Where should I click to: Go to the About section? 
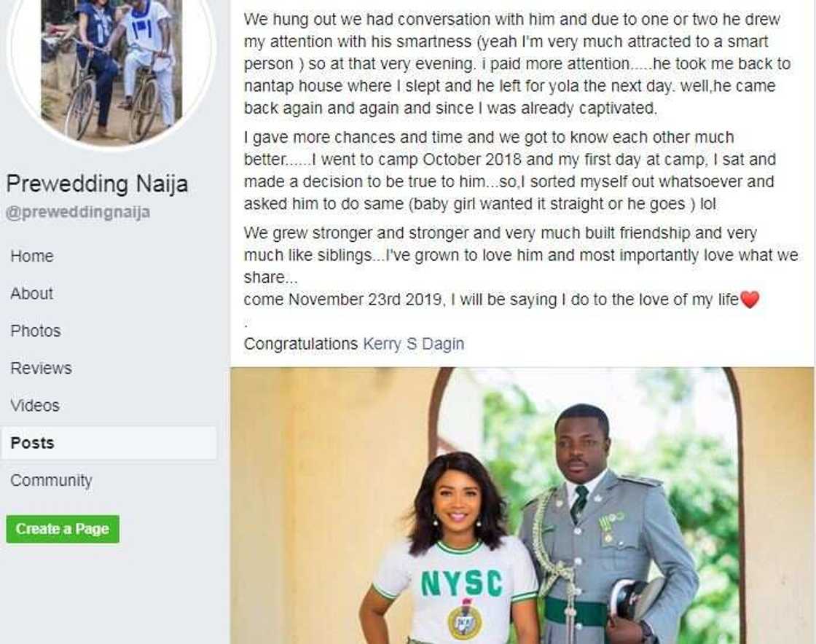tap(32, 294)
